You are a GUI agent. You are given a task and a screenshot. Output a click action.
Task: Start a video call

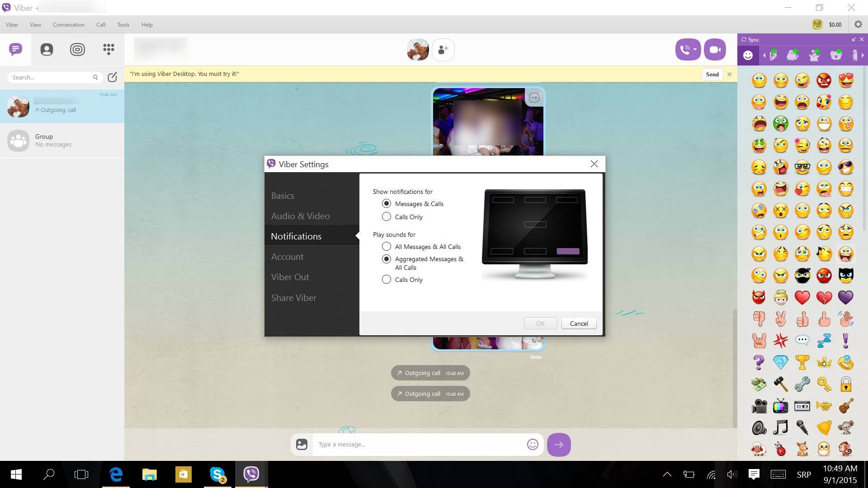click(715, 50)
